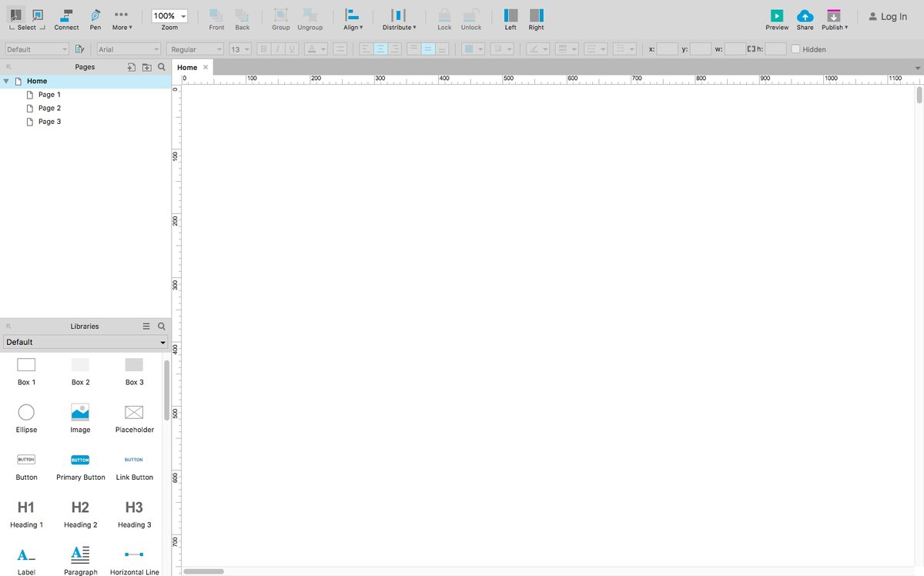Choose the contained selection mode tool
This screenshot has height=576, width=924.
[x=38, y=15]
